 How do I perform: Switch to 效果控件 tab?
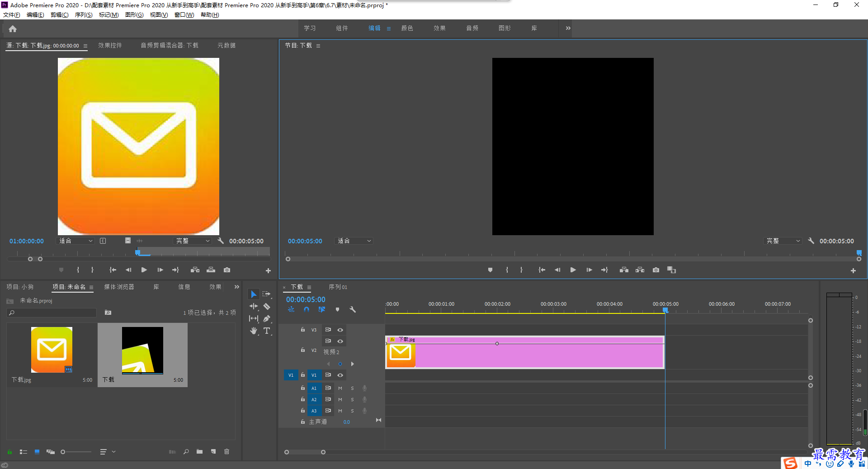coord(110,45)
